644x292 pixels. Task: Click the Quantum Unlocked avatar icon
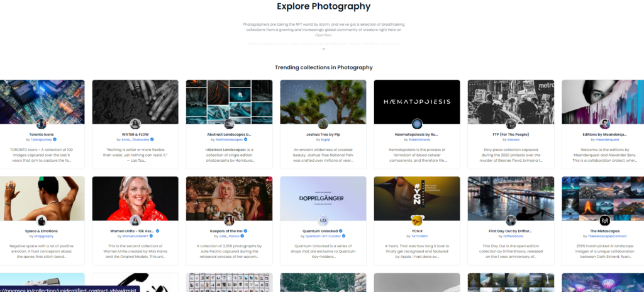[x=323, y=220]
